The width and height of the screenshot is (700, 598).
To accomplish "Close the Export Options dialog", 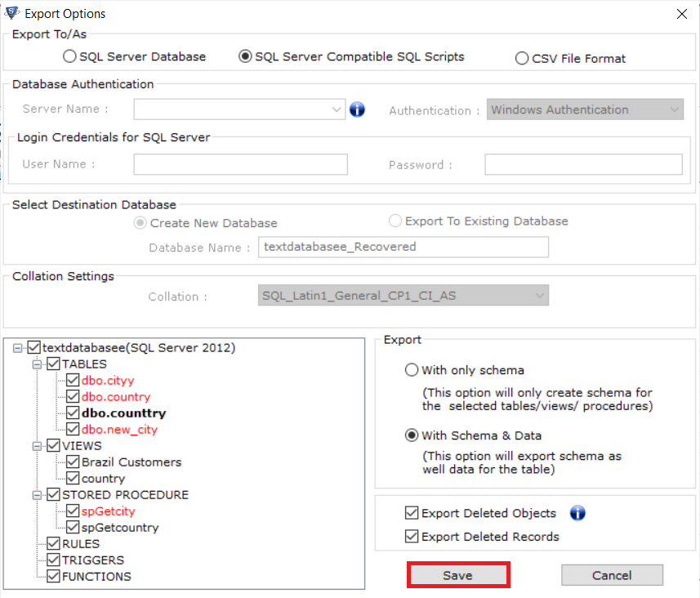I will click(682, 13).
